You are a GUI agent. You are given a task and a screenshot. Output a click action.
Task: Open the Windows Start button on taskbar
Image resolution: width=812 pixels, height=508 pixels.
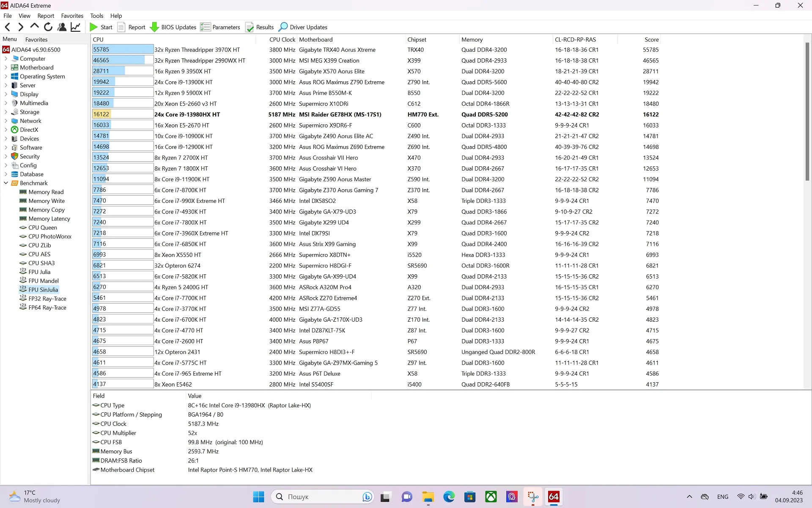258,497
